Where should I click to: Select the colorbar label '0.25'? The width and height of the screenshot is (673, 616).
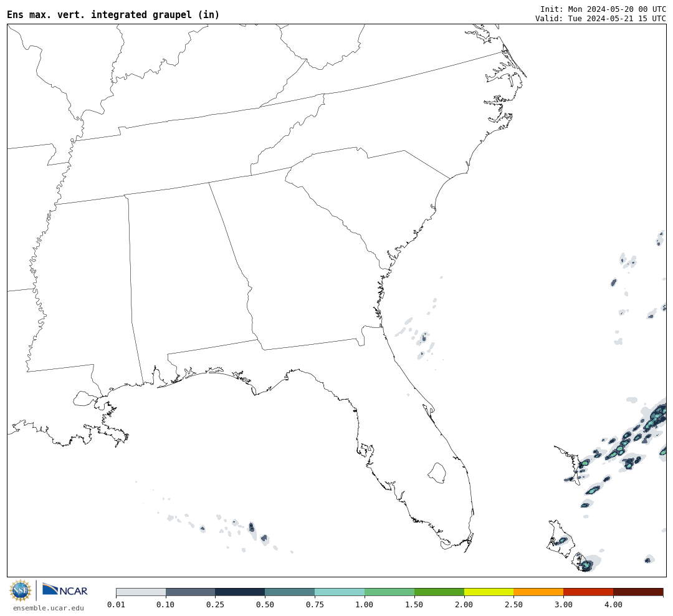[x=216, y=605]
